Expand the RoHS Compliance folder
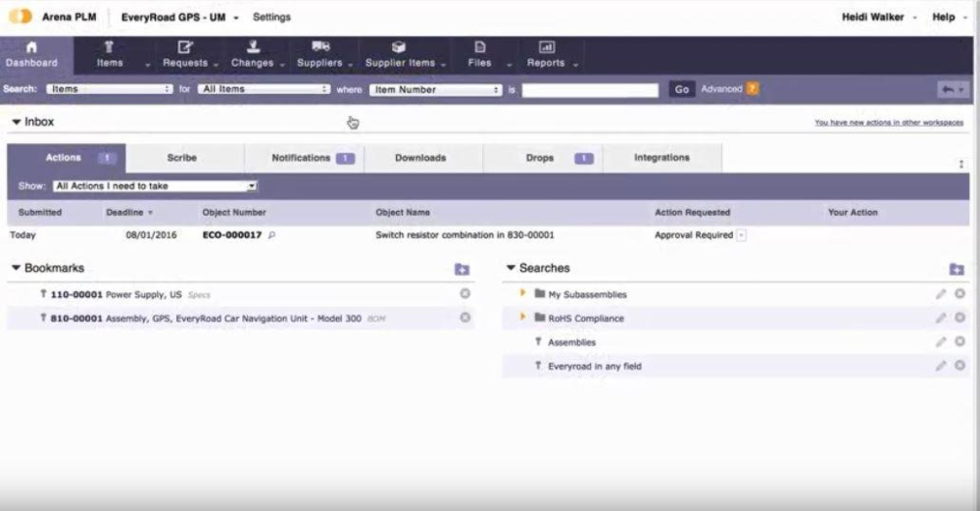 click(x=522, y=317)
